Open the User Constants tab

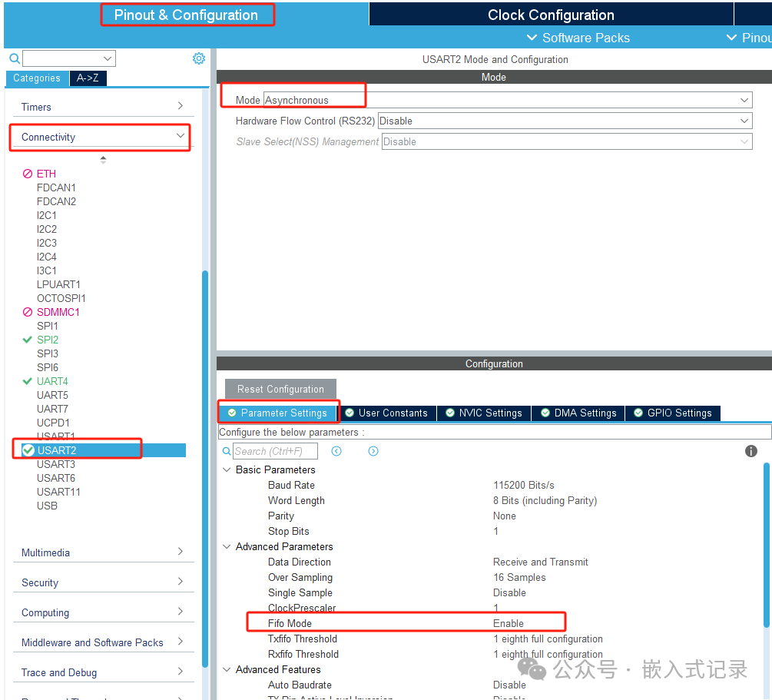click(x=387, y=413)
